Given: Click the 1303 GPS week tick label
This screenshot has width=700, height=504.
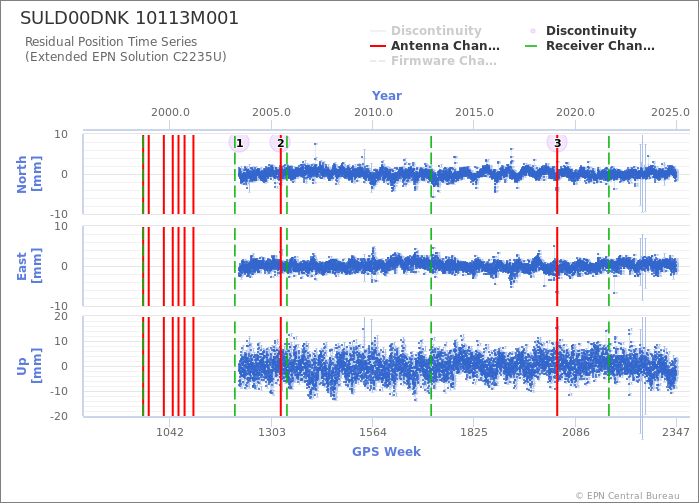Looking at the screenshot, I should [271, 432].
